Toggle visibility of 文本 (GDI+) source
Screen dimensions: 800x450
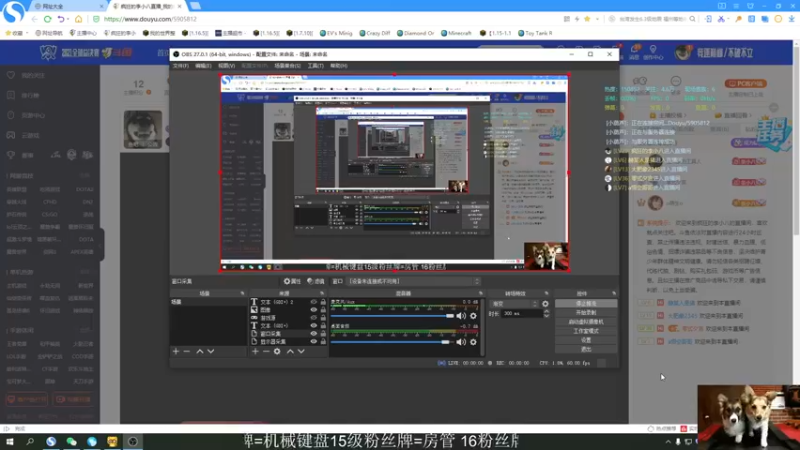tap(314, 326)
